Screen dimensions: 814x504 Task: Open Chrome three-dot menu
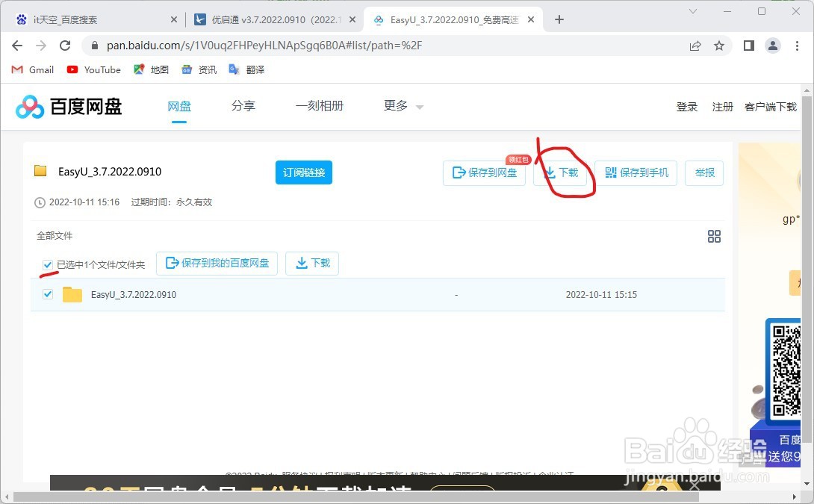[x=797, y=46]
